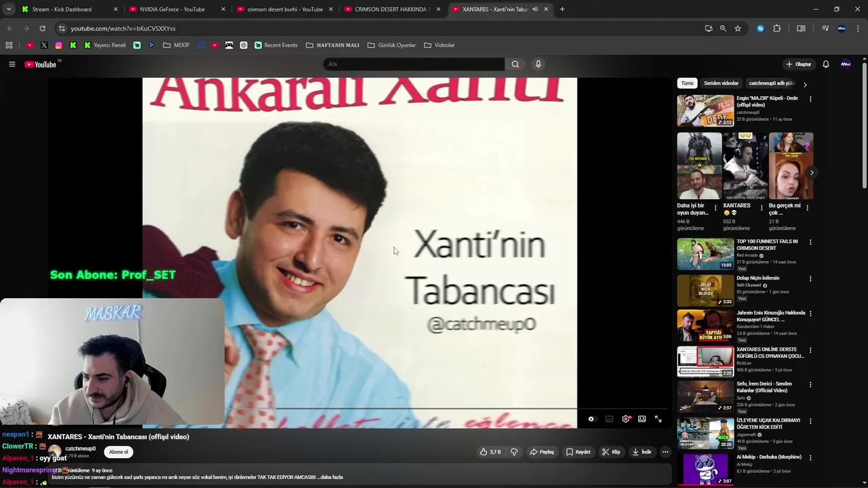
Task: Click the Abone ol subscribe button
Action: click(119, 452)
